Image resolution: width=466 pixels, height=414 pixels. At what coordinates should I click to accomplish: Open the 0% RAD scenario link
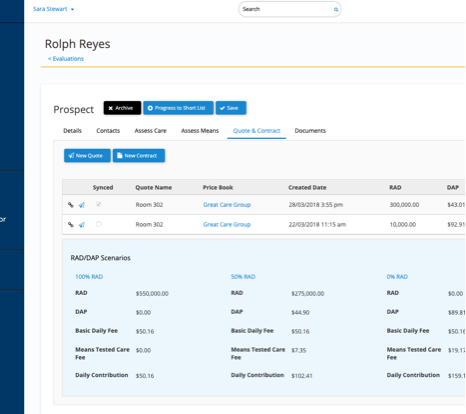coord(397,277)
